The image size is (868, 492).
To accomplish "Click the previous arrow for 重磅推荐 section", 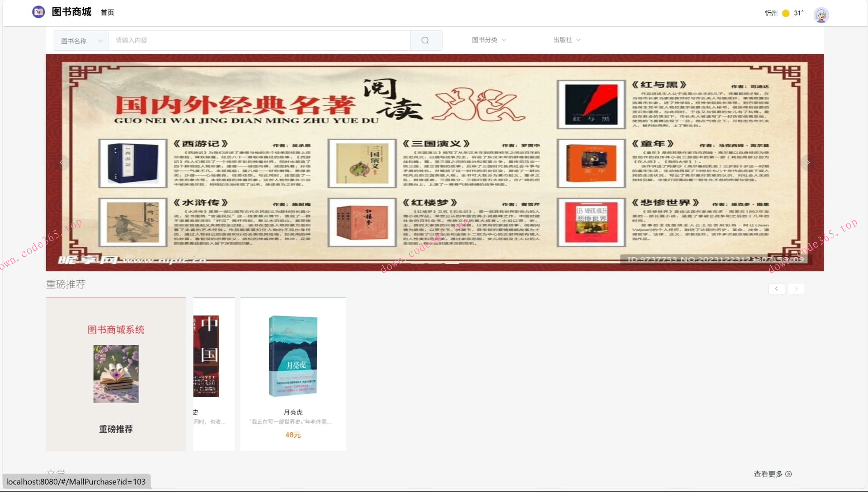I will [x=776, y=289].
